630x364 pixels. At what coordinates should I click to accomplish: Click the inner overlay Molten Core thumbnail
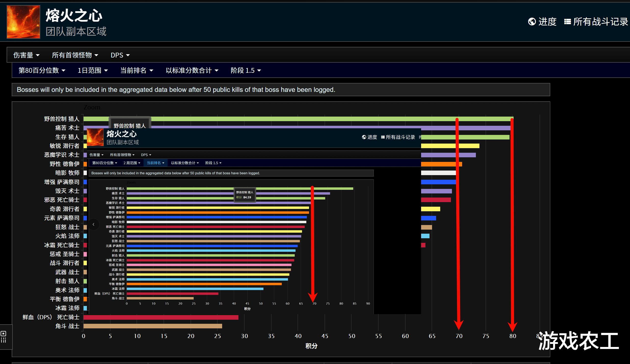(95, 137)
